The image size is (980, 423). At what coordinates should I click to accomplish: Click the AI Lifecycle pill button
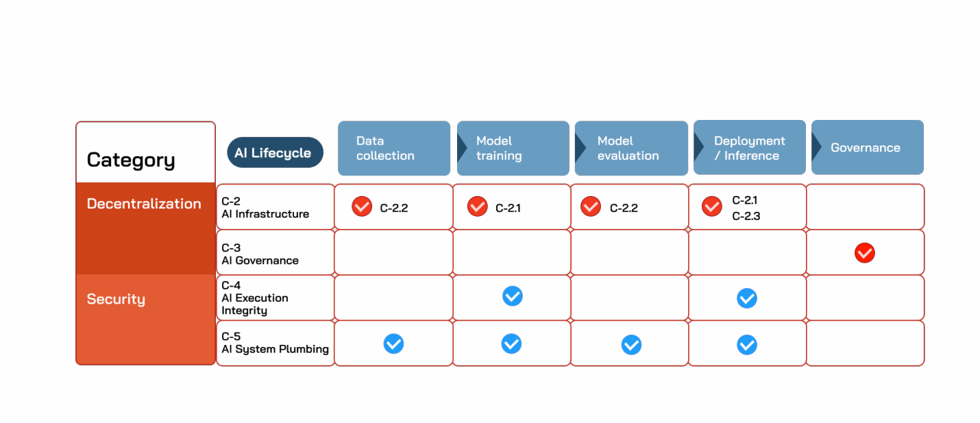(x=275, y=153)
